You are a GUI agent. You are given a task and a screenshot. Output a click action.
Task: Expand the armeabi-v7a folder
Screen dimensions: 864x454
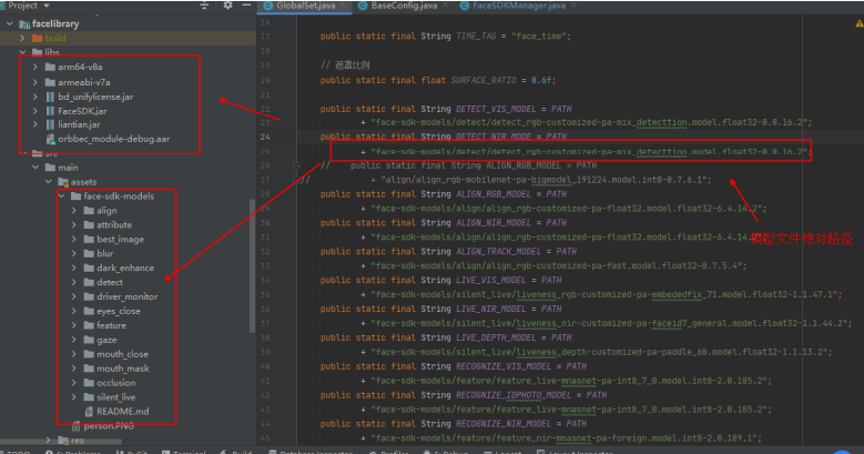[x=36, y=82]
